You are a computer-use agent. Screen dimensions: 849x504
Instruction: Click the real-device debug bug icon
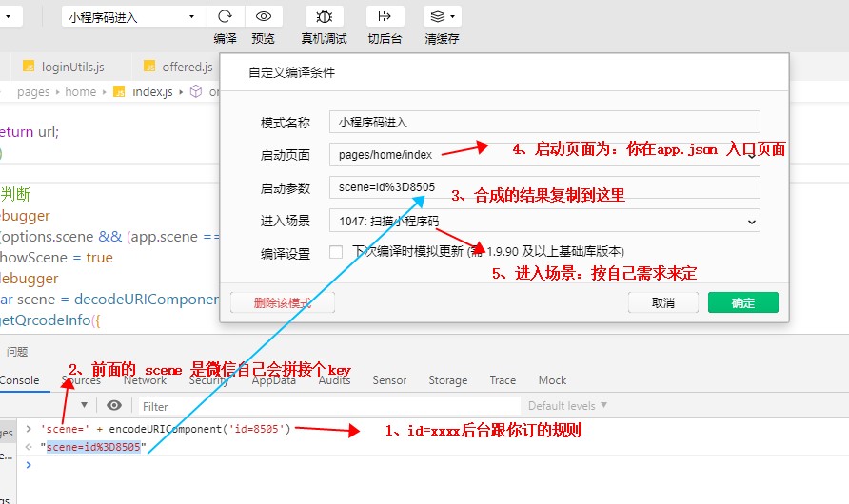tap(324, 16)
